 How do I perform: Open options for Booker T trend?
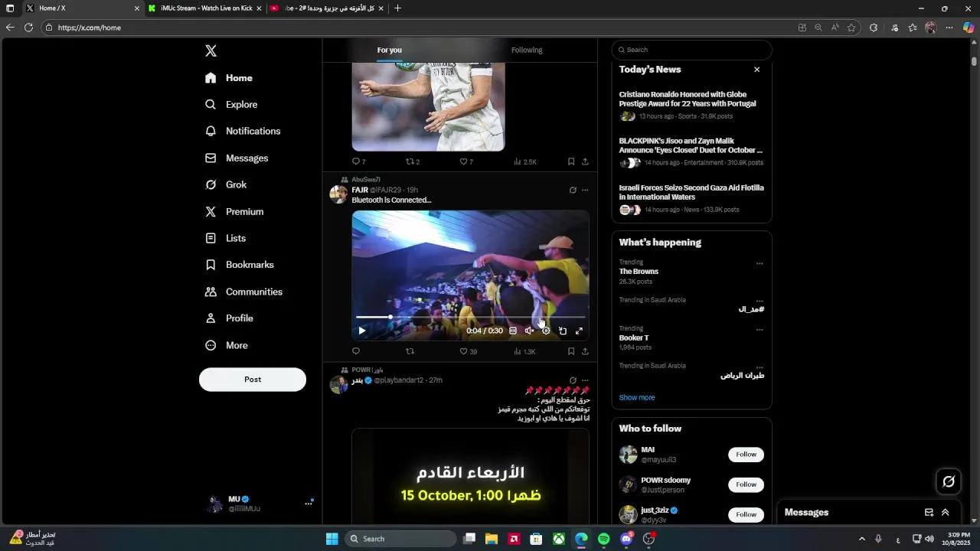[x=759, y=330]
